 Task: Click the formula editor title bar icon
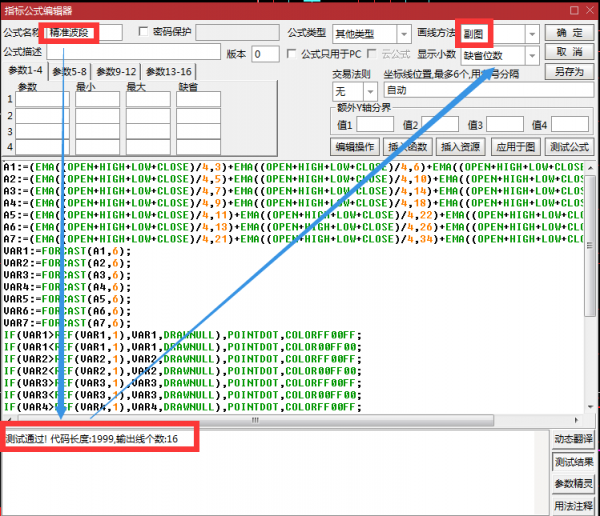coord(9,9)
